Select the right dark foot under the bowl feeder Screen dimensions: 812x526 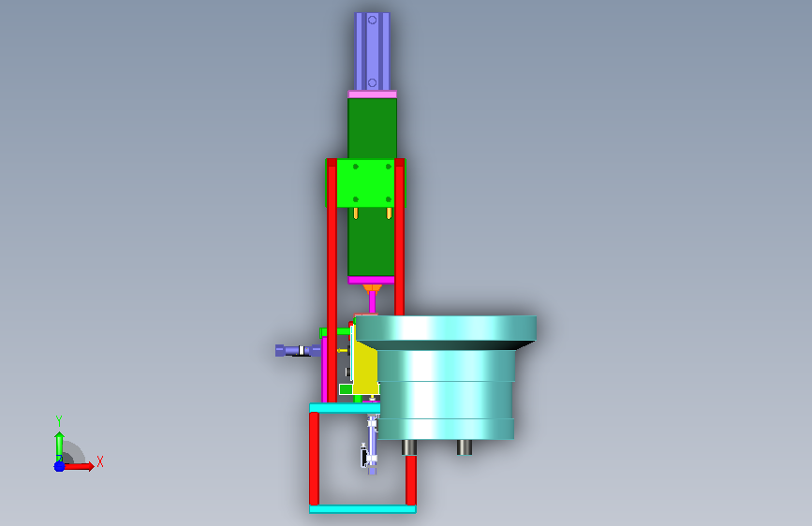point(464,447)
